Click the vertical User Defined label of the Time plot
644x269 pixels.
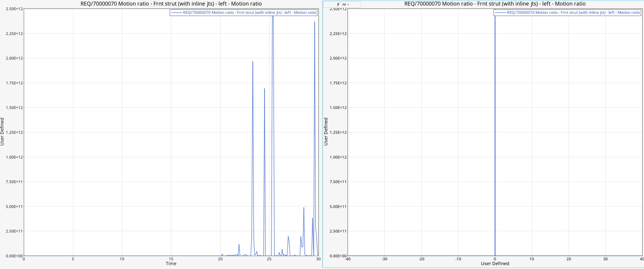(x=2, y=132)
